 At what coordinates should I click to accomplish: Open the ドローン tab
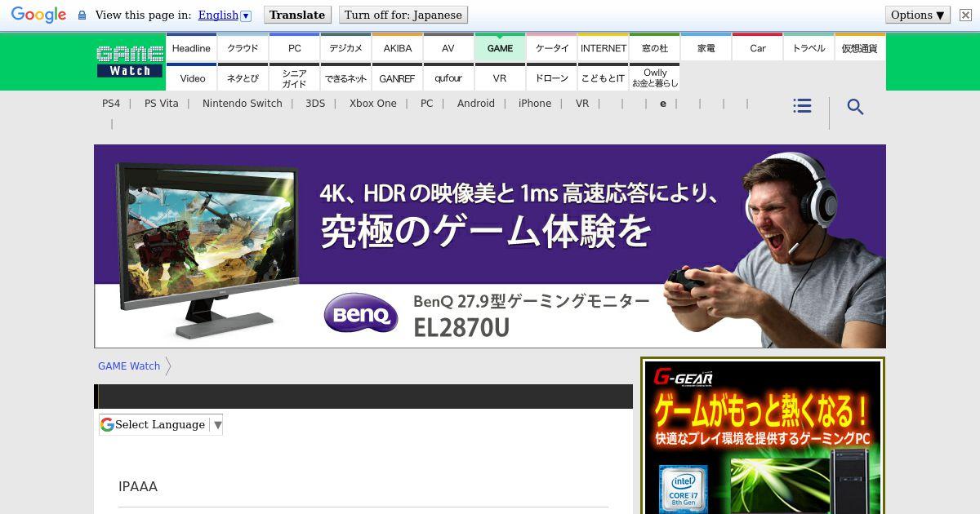coord(551,78)
